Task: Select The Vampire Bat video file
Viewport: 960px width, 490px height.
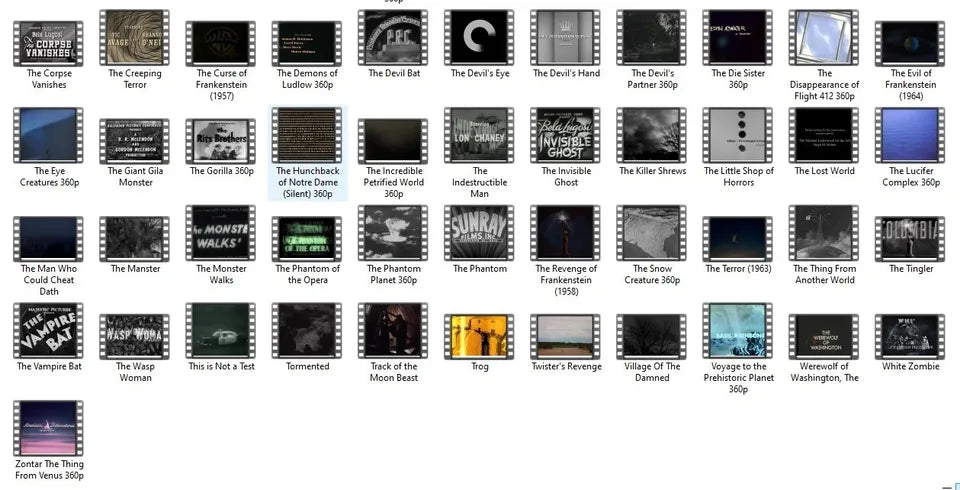Action: click(49, 333)
